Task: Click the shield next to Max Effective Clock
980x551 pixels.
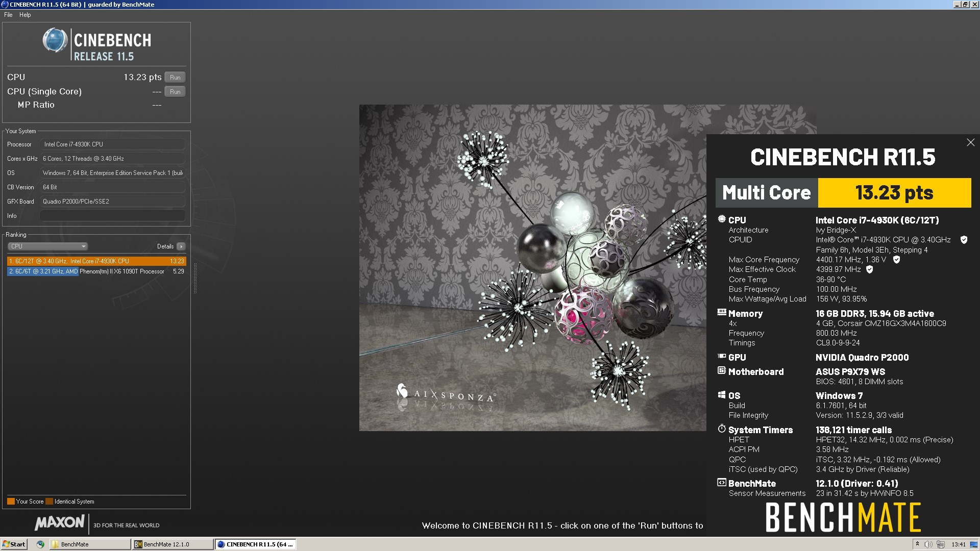Action: [x=870, y=269]
